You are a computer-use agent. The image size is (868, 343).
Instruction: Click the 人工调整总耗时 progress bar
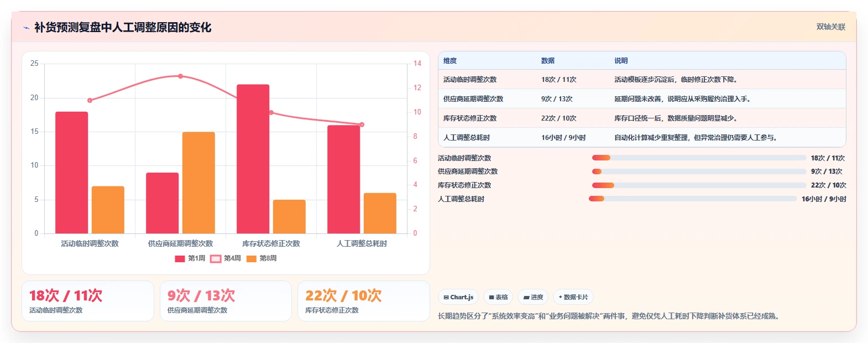[x=693, y=199]
